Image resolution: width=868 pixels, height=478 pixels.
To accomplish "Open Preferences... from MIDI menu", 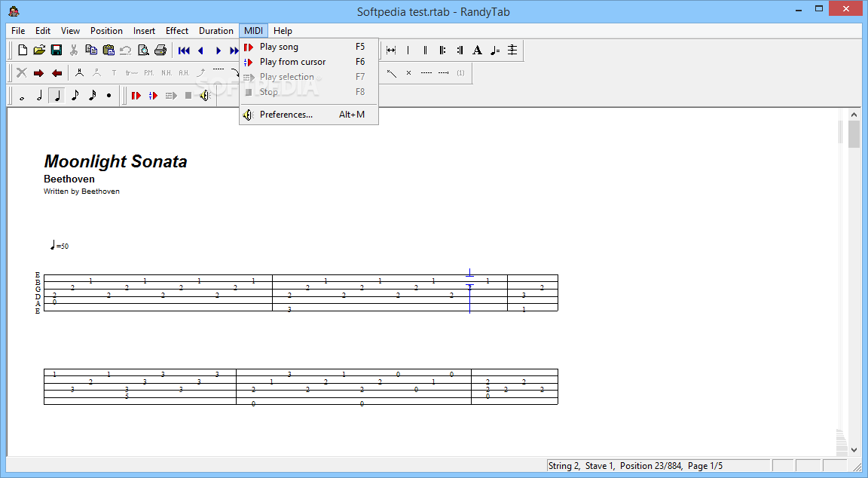I will pos(309,115).
